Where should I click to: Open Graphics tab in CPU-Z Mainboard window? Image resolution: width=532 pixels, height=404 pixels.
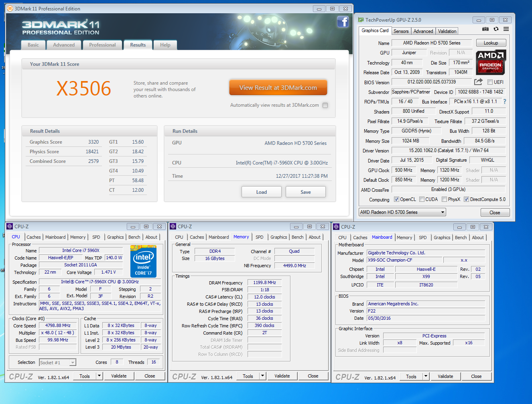coord(442,238)
